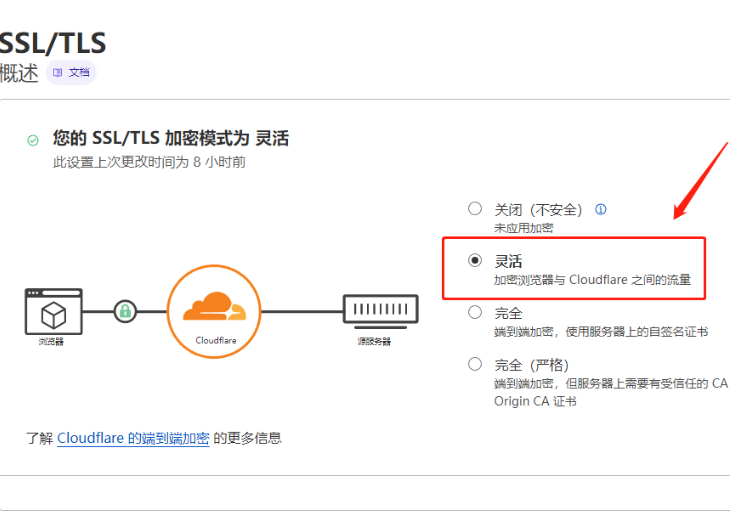The image size is (730, 524).
Task: Click the 端到端加密，使用服务器上的自签名证书 description
Action: click(x=600, y=331)
